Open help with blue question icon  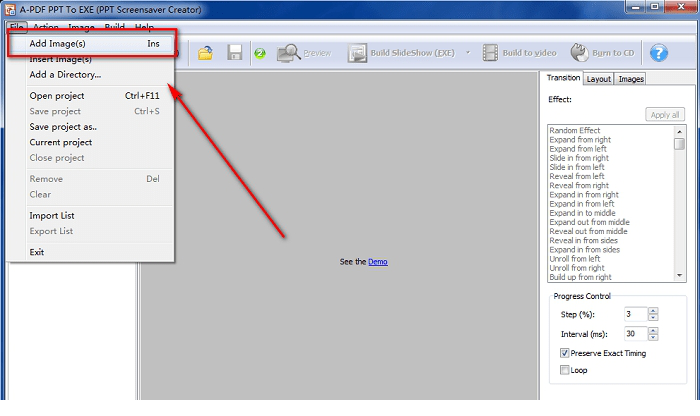pyautogui.click(x=658, y=53)
